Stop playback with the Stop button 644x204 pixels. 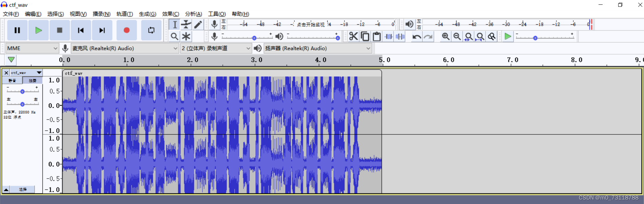click(59, 30)
